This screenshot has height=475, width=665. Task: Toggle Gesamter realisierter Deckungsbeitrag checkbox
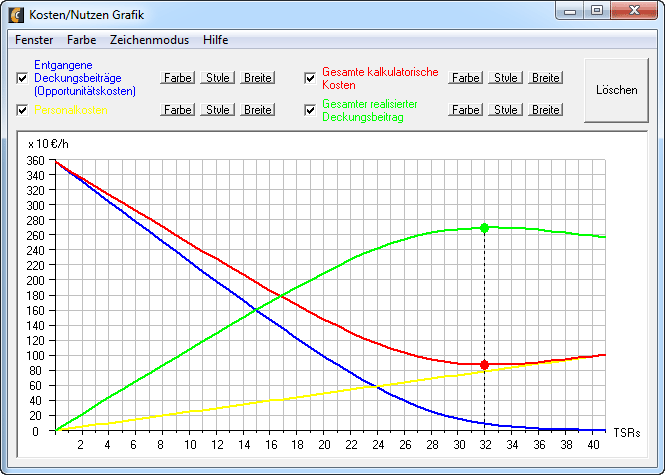pos(310,110)
